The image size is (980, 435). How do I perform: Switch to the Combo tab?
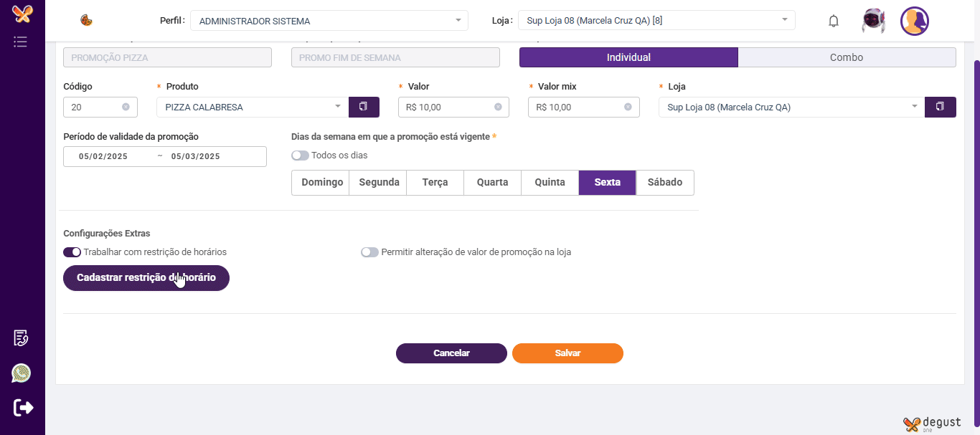tap(847, 57)
